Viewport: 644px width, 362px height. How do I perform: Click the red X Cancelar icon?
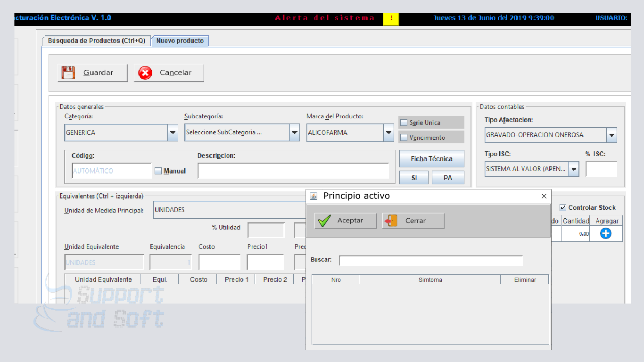point(145,73)
